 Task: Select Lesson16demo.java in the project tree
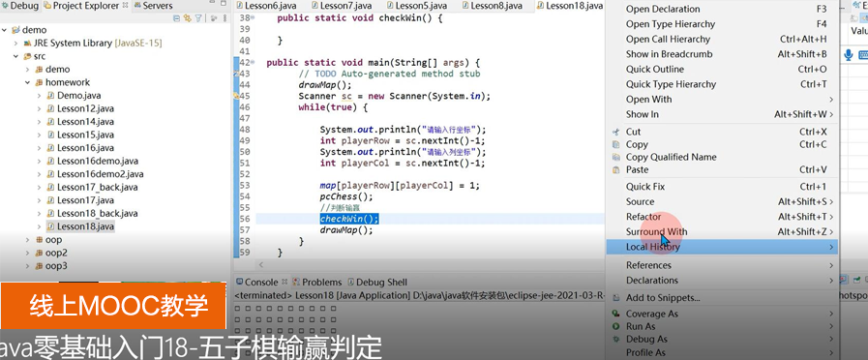[x=98, y=162]
